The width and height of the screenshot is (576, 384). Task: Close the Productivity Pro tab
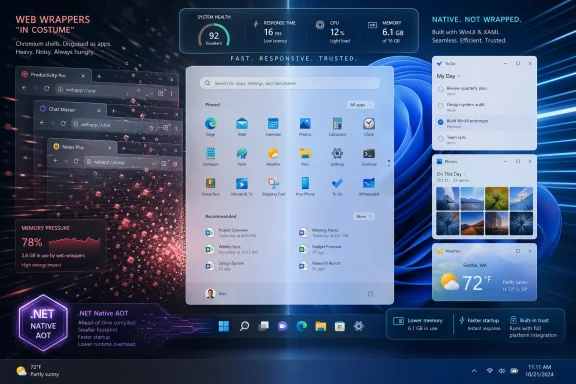pyautogui.click(x=83, y=76)
